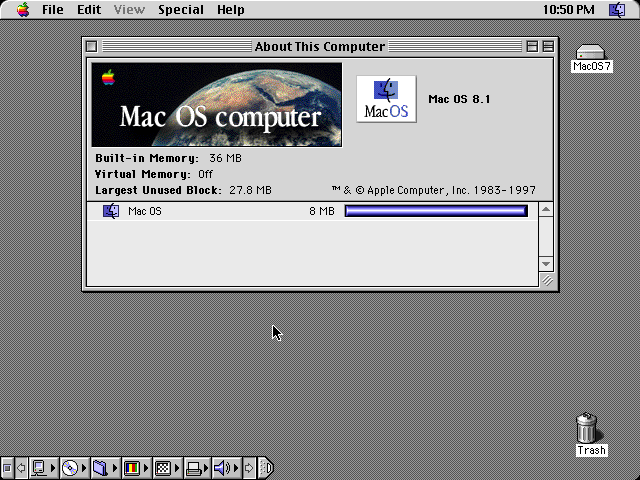Viewport: 640px width, 480px height.
Task: Click the Built-in Memory 36 MB text
Action: click(x=169, y=158)
